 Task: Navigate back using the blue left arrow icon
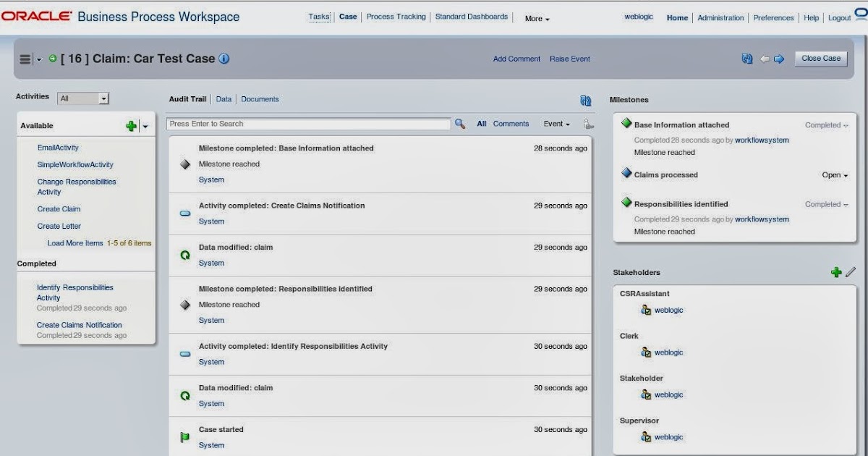(x=765, y=59)
